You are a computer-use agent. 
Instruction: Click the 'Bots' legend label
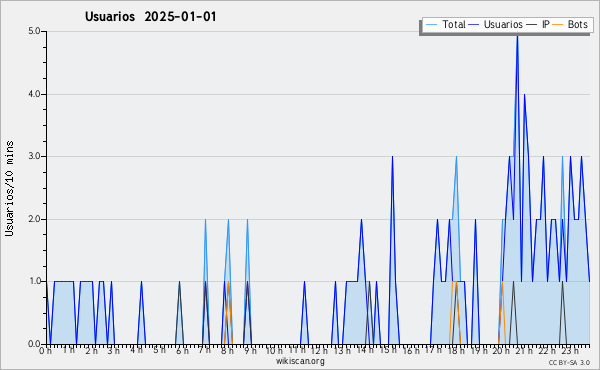[x=577, y=24]
